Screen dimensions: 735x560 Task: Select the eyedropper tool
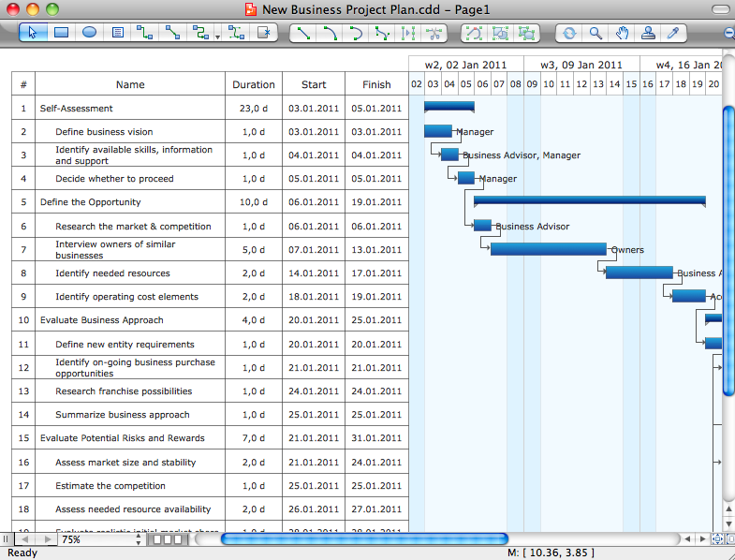pyautogui.click(x=672, y=33)
